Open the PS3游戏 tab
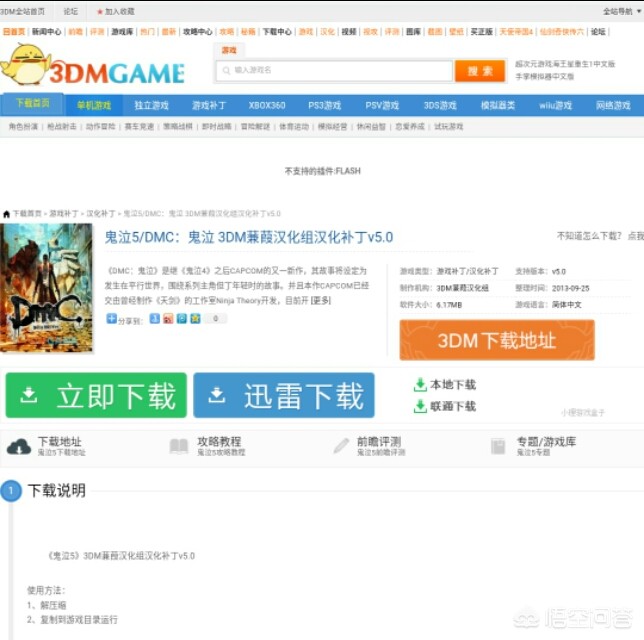Screen dimensions: 644x640 tap(324, 106)
